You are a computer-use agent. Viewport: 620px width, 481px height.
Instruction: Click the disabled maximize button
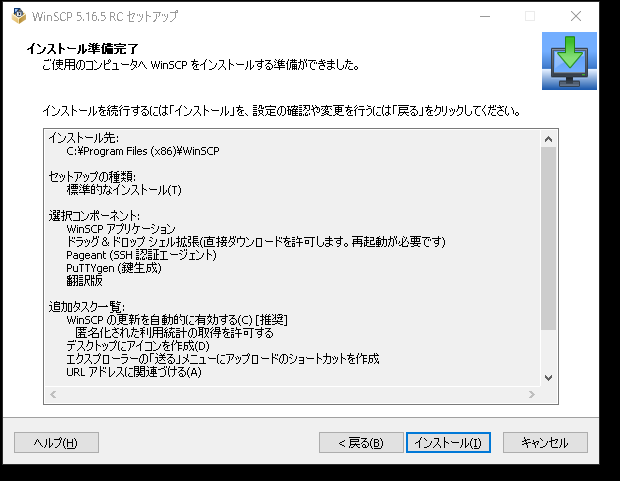point(530,16)
